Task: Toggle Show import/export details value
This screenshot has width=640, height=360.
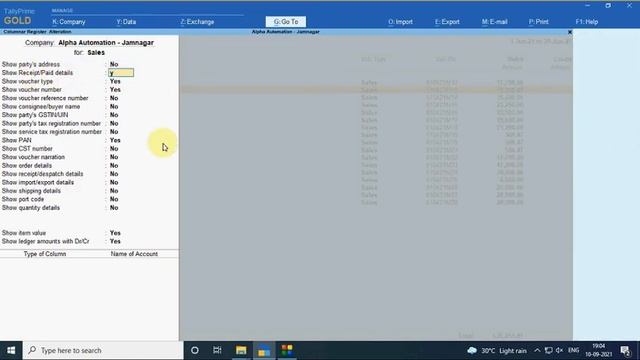Action: click(x=114, y=182)
